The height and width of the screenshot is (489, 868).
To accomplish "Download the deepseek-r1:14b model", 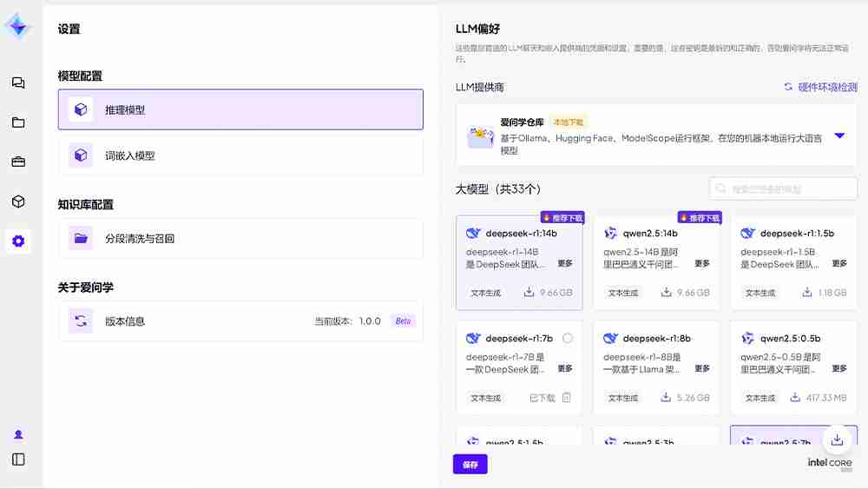I will [x=529, y=293].
